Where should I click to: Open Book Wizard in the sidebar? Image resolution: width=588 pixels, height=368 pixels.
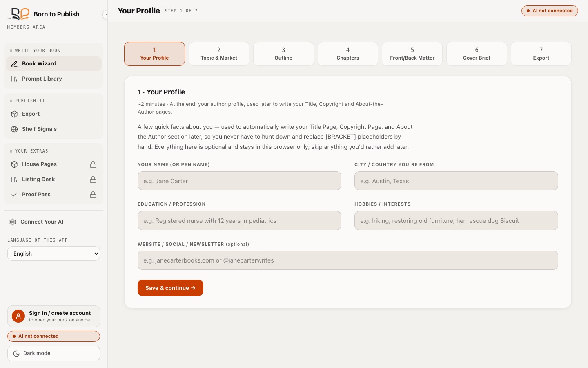(53, 64)
